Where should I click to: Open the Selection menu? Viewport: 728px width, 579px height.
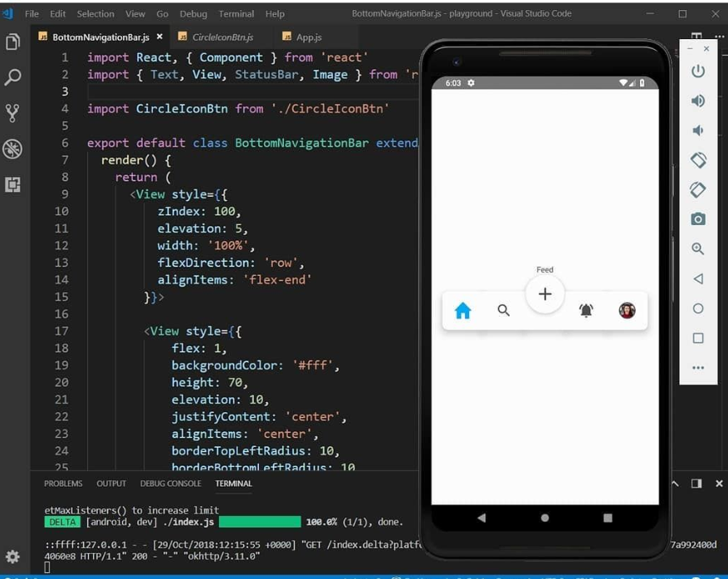tap(95, 14)
